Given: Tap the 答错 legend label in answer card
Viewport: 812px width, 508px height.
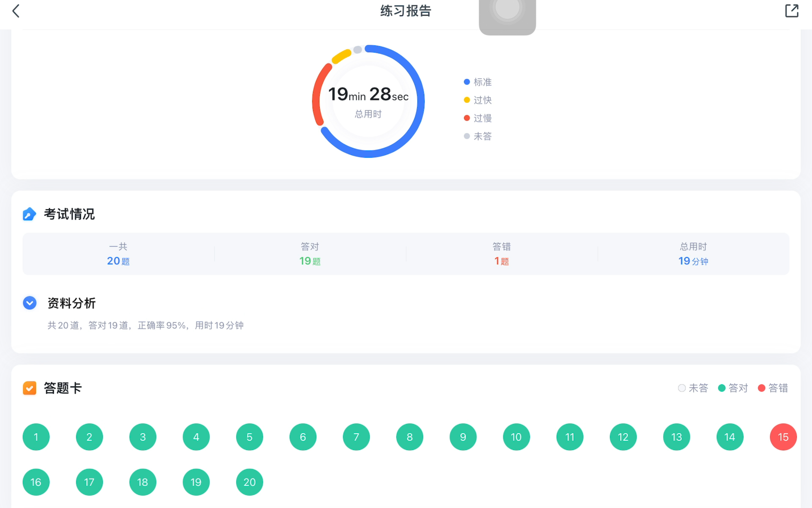Looking at the screenshot, I should click(778, 388).
